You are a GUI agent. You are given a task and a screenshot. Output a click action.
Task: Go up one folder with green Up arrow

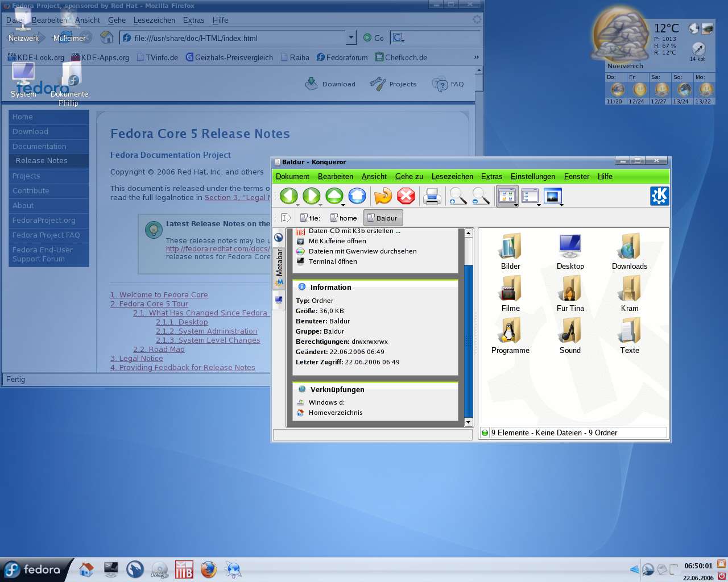pos(334,196)
